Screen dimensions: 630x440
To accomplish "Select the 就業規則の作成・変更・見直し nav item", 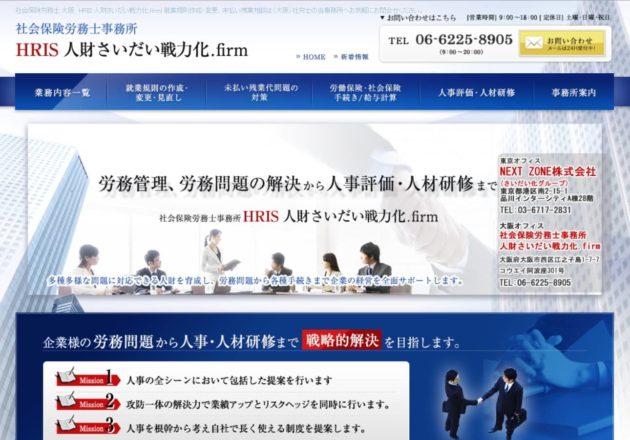I will [157, 92].
